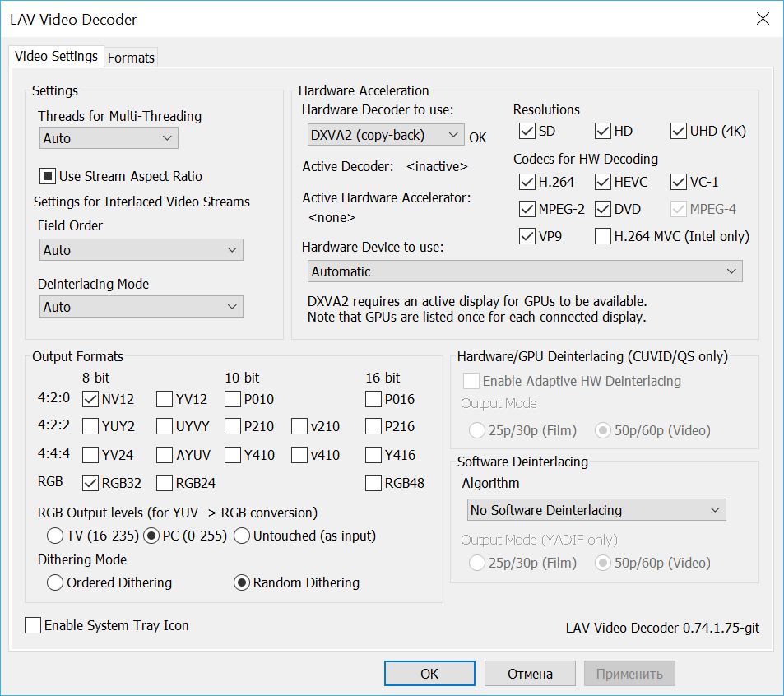The image size is (784, 696).
Task: Open the Deinterlacing Mode dropdown
Action: pos(141,307)
